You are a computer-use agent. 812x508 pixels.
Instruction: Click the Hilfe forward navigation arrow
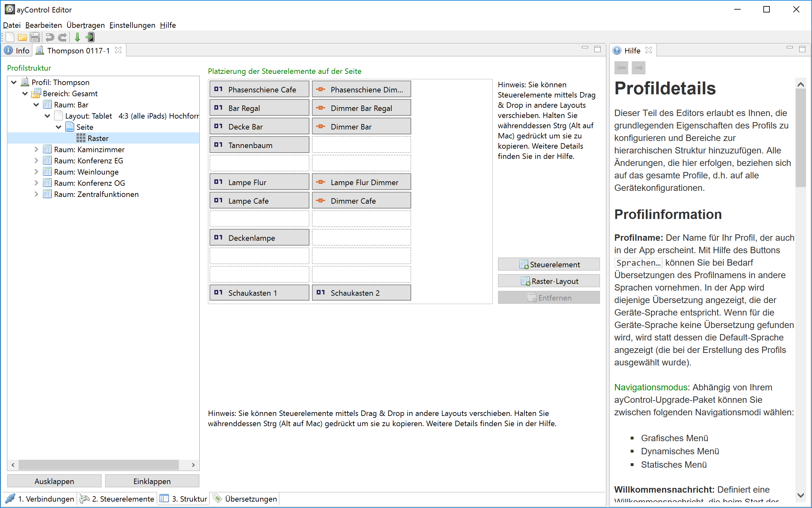pyautogui.click(x=638, y=68)
